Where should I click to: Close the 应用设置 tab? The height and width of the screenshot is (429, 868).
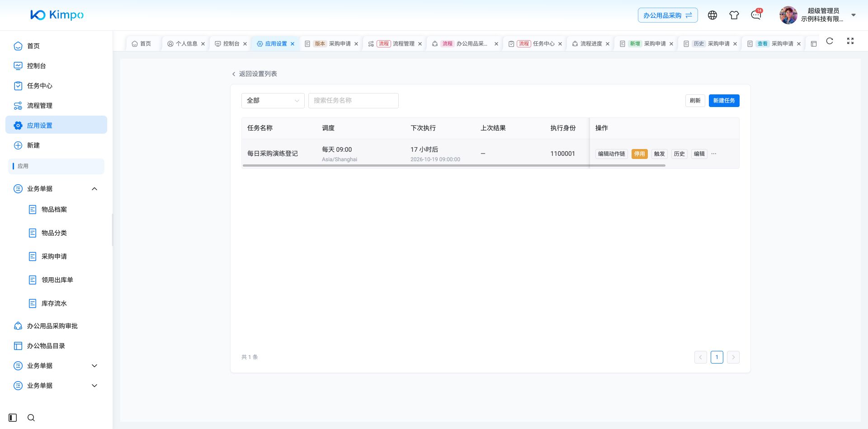(292, 44)
